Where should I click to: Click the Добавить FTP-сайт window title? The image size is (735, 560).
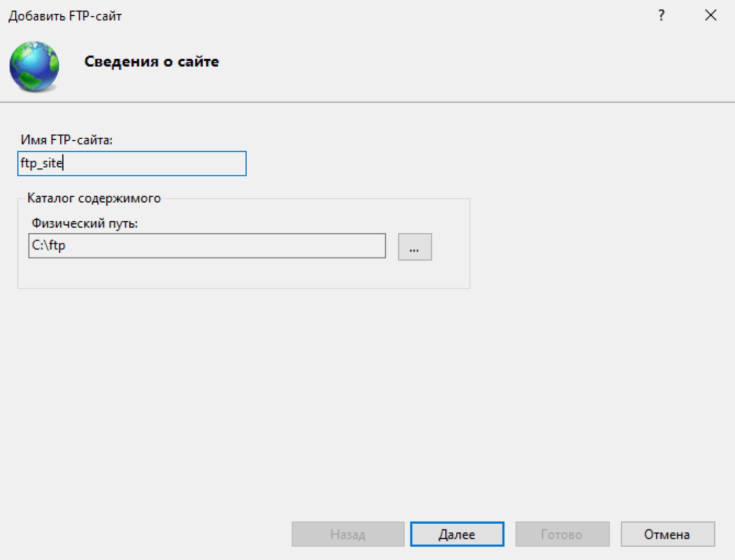(65, 16)
